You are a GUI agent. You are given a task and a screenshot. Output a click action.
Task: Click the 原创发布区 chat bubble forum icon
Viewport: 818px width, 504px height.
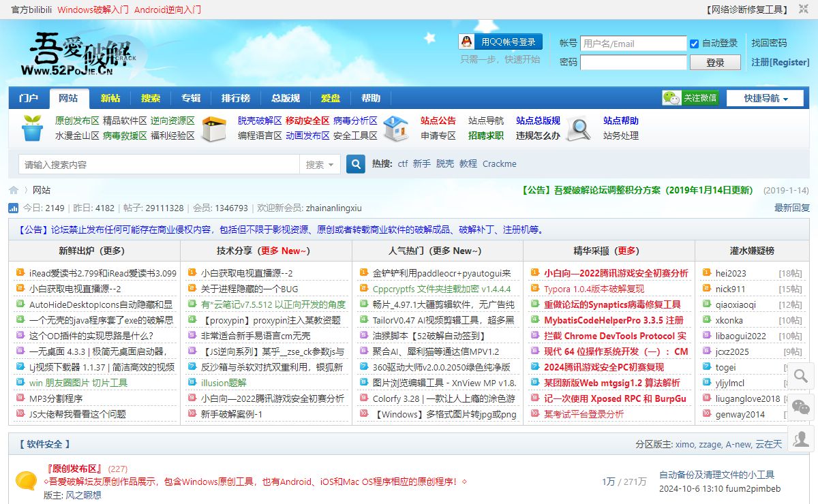tap(27, 481)
